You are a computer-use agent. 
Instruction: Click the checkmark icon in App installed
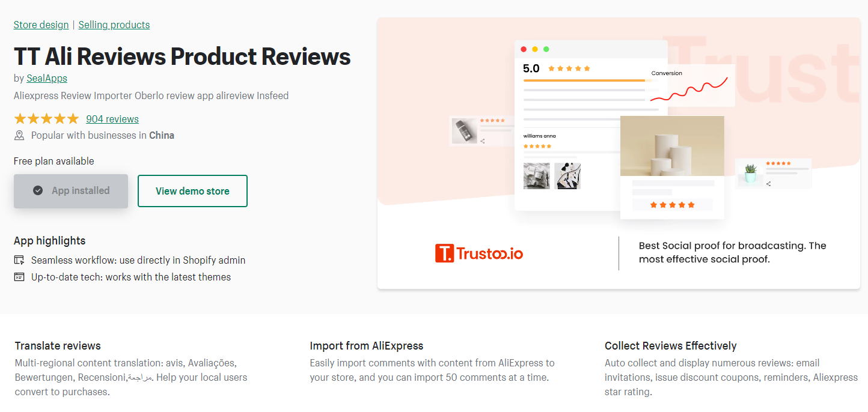[x=38, y=190]
